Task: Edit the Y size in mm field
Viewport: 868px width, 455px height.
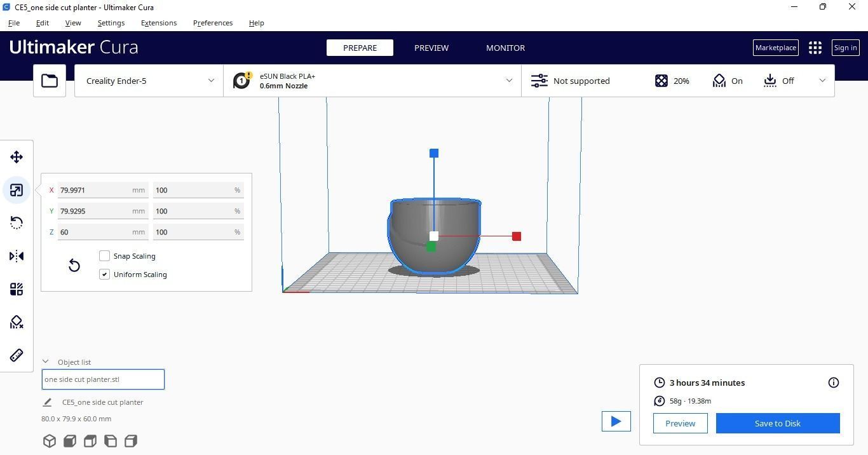Action: [103, 211]
